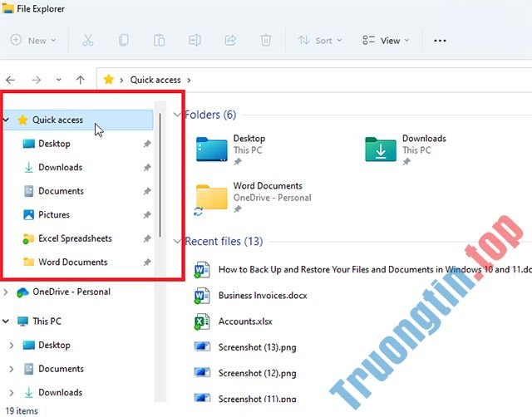Select Quick access in navigation pane

point(78,120)
